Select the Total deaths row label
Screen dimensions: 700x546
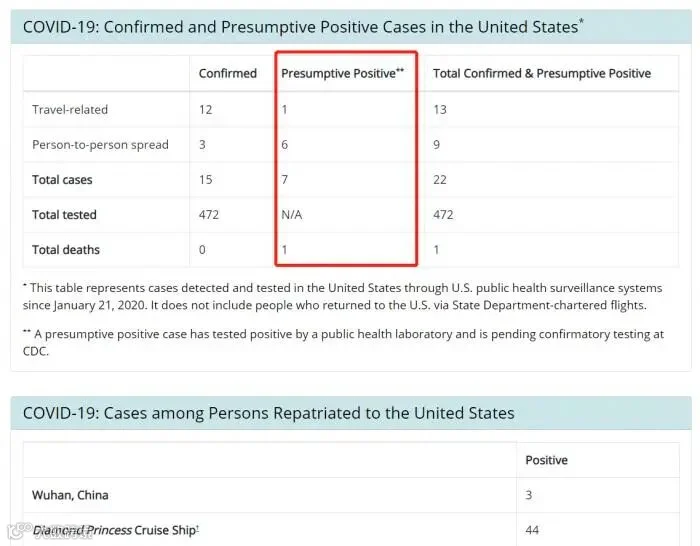(66, 250)
